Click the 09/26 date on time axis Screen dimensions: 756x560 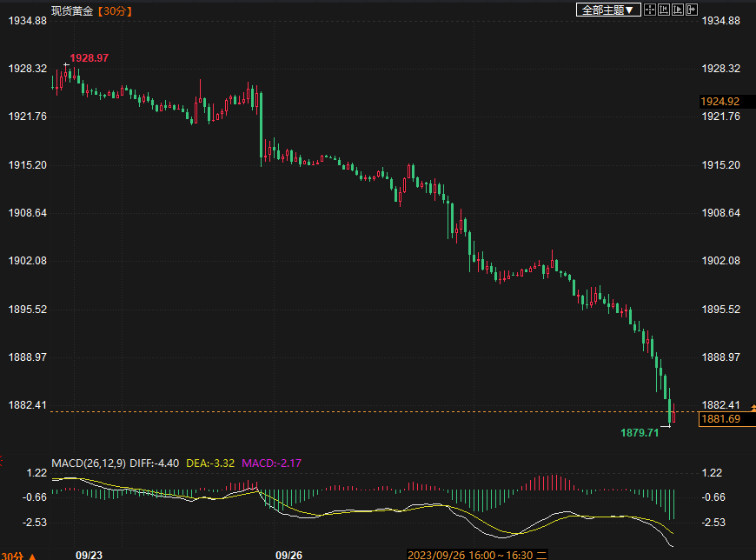(288, 554)
